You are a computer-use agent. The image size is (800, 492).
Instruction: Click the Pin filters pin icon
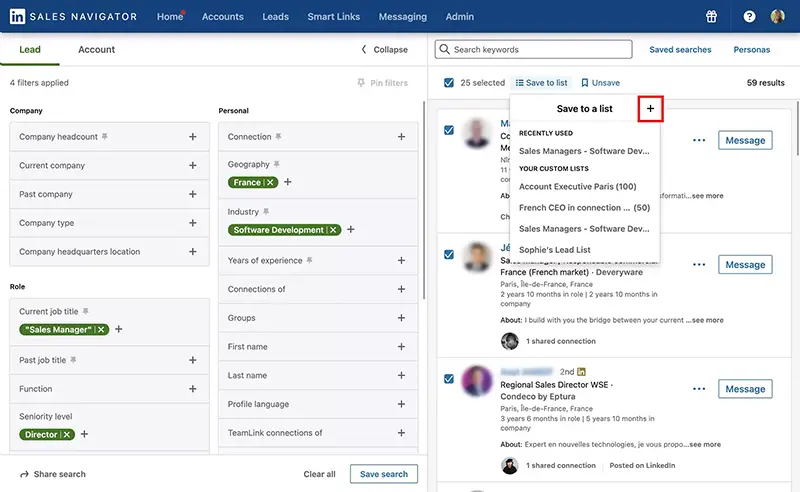(361, 83)
